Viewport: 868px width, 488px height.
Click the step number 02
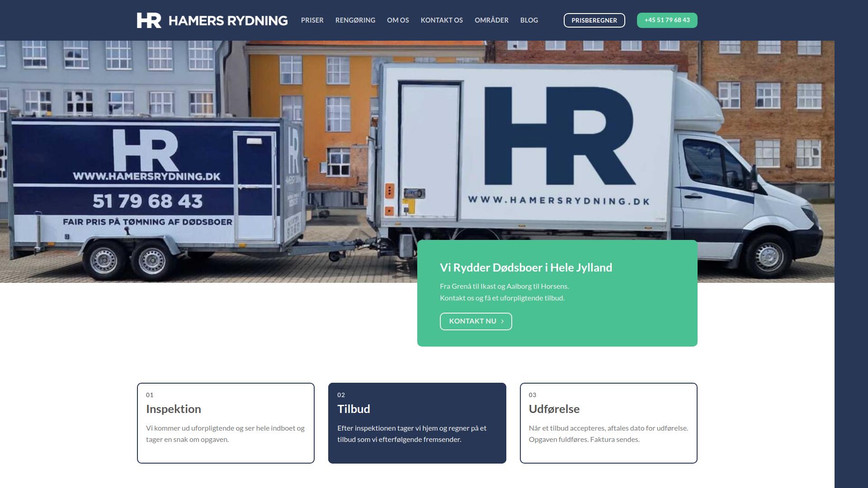(x=341, y=395)
